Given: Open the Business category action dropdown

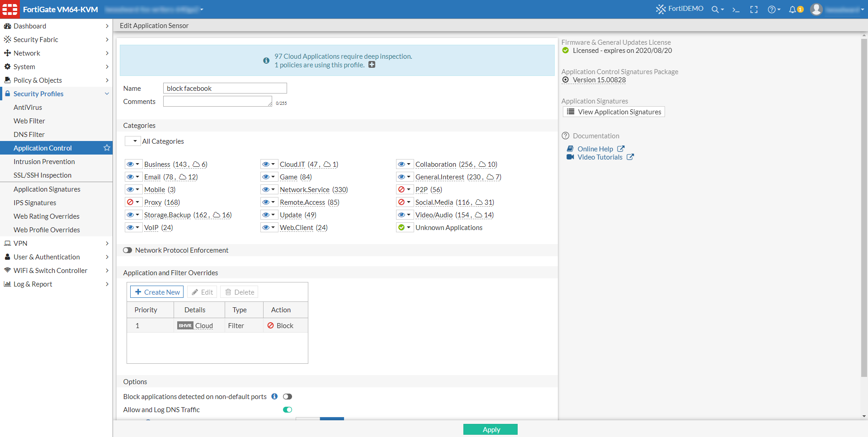Looking at the screenshot, I should pyautogui.click(x=132, y=164).
